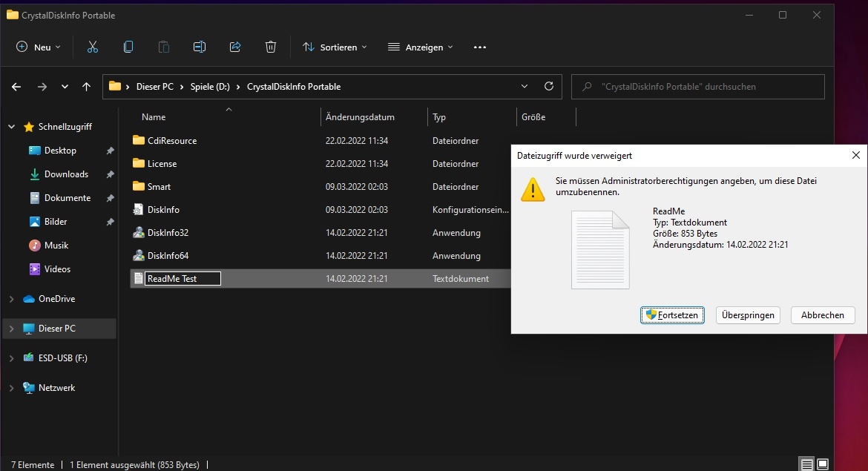The image size is (868, 471).
Task: Click the Share icon in toolbar
Action: tap(234, 47)
